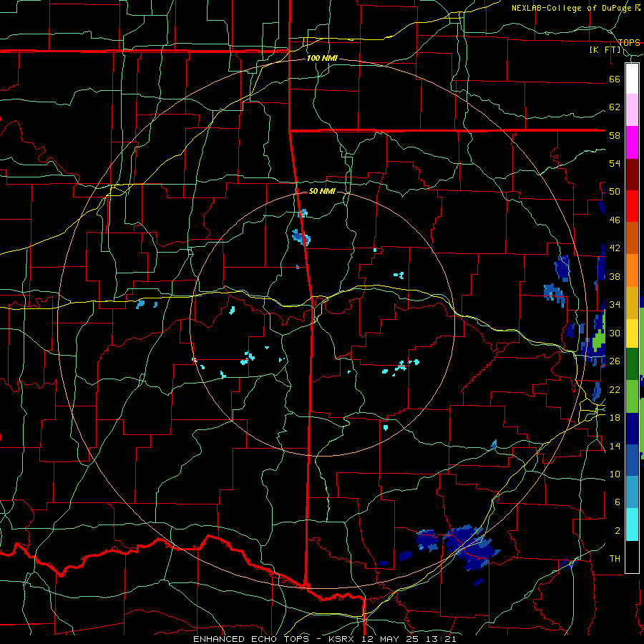The height and width of the screenshot is (644, 644).
Task: Click the '42' legend scale value
Action: [615, 248]
